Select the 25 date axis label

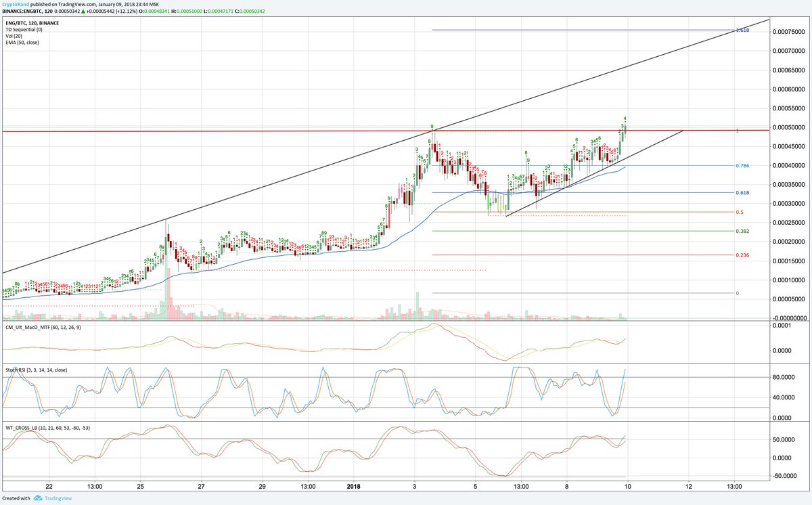point(140,486)
